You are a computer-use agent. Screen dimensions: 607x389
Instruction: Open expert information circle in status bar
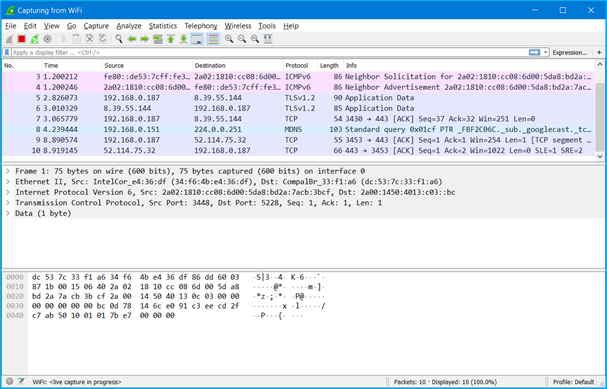[x=10, y=382]
